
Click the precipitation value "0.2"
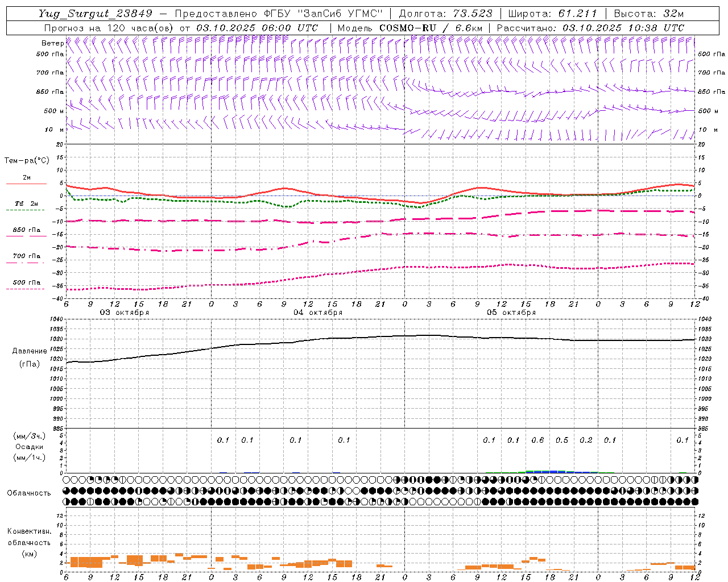point(586,440)
